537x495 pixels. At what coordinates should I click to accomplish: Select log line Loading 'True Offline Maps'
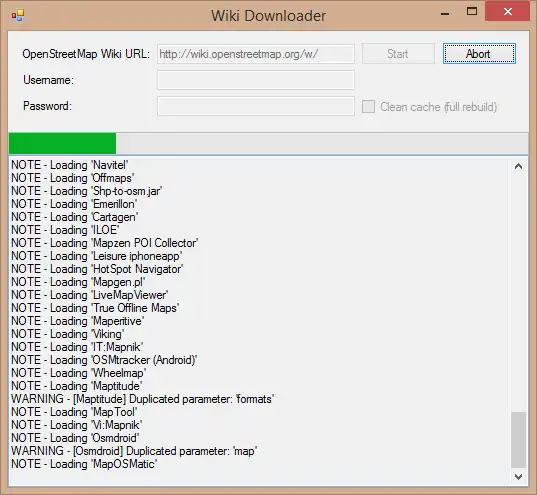point(95,308)
